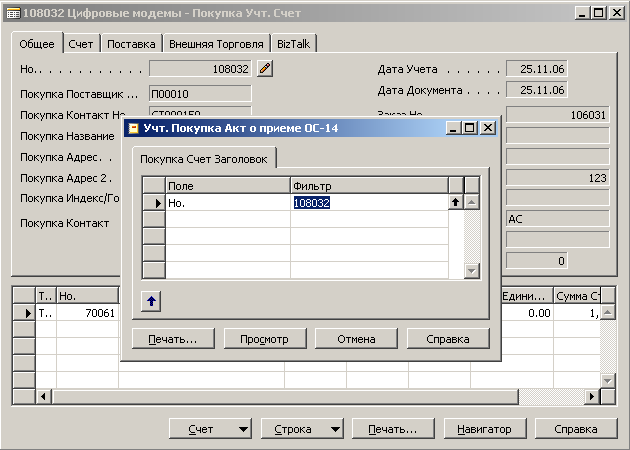Click the dialog title bar report icon

point(133,129)
